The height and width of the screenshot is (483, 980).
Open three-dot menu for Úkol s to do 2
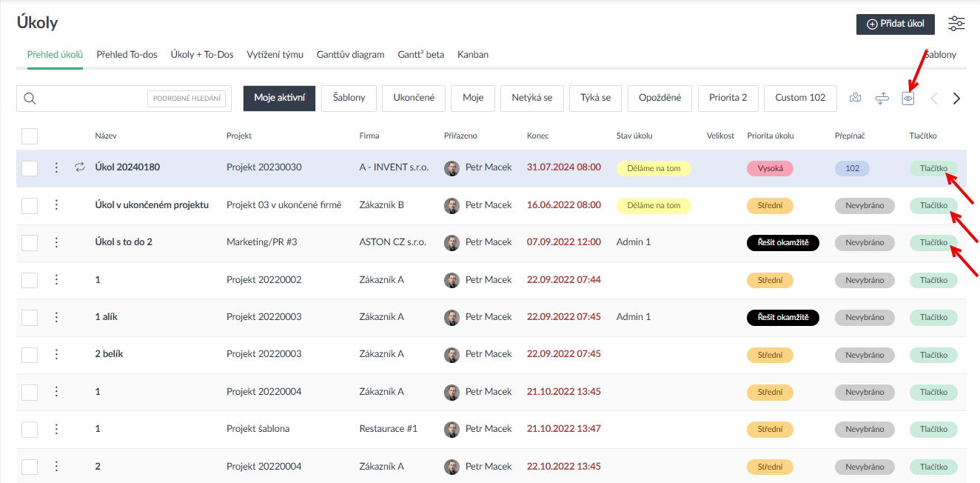(x=56, y=242)
